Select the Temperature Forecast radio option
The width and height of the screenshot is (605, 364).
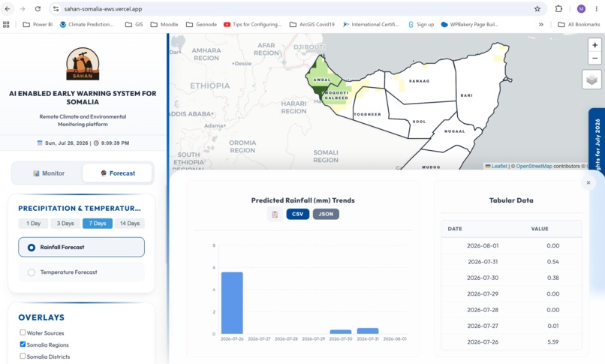click(81, 272)
